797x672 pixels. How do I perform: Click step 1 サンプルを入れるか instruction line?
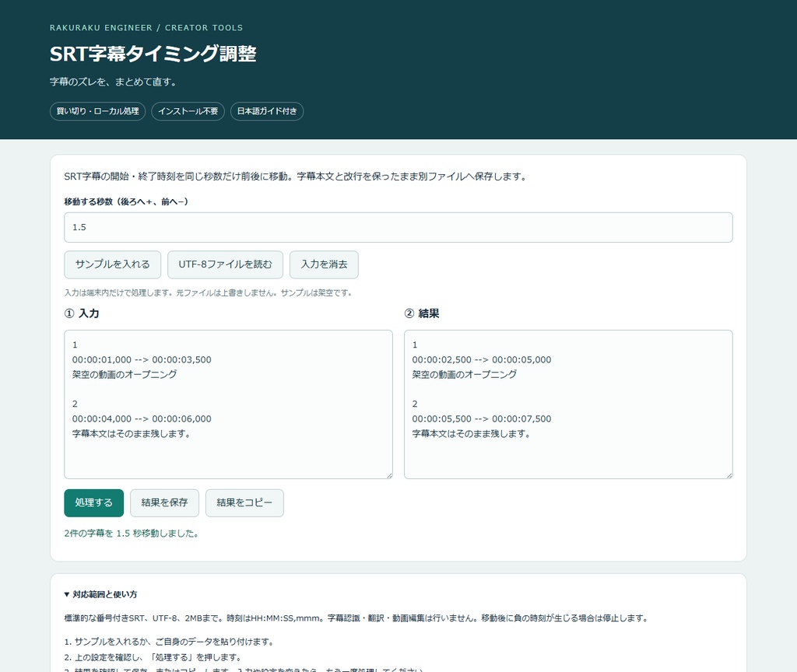coord(169,642)
